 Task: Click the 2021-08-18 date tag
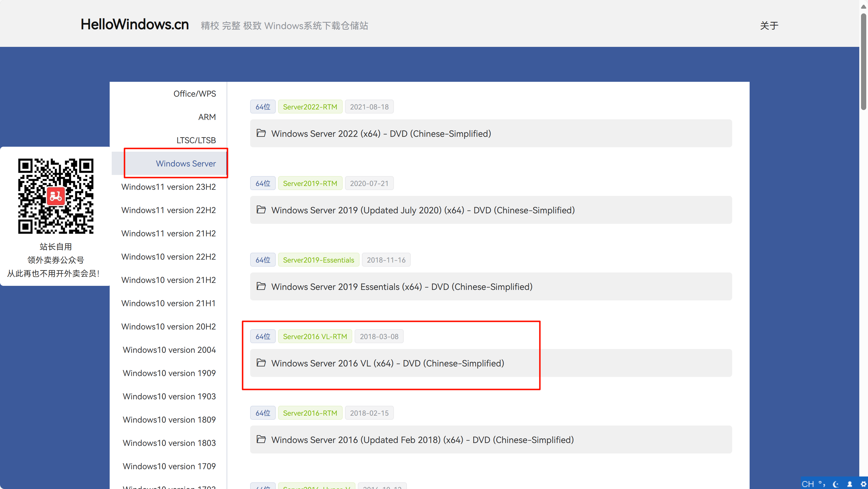[x=369, y=107]
